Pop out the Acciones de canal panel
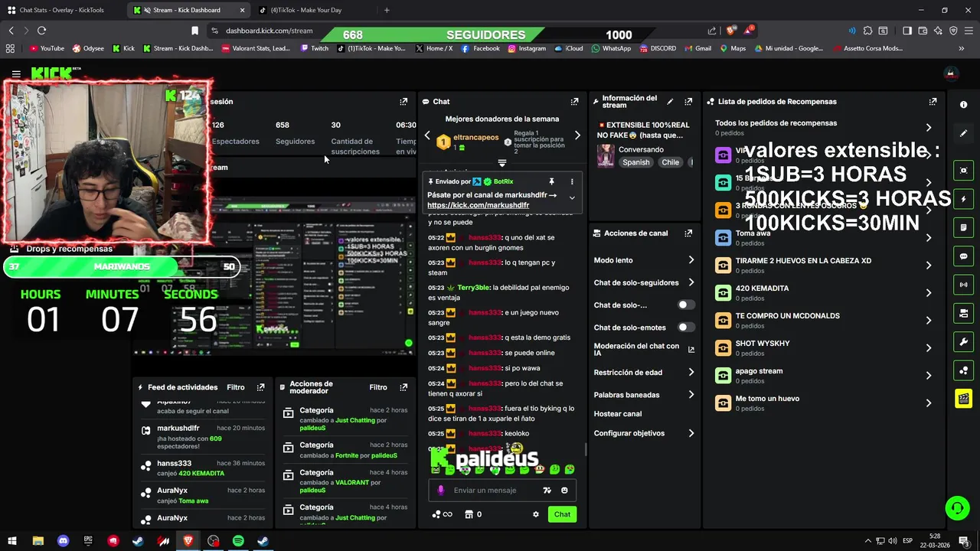This screenshot has width=980, height=551. click(688, 233)
